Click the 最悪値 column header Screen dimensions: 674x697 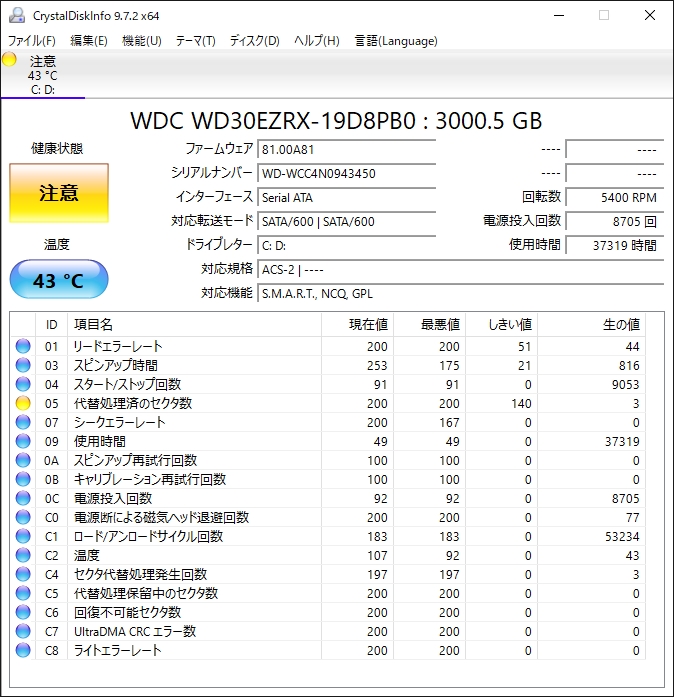click(x=429, y=324)
